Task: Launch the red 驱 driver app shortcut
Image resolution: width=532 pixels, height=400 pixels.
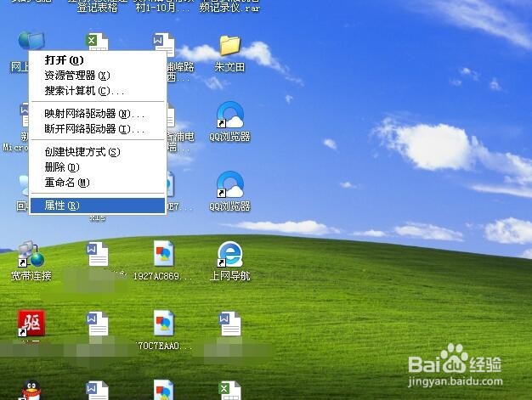Action: coord(31,323)
